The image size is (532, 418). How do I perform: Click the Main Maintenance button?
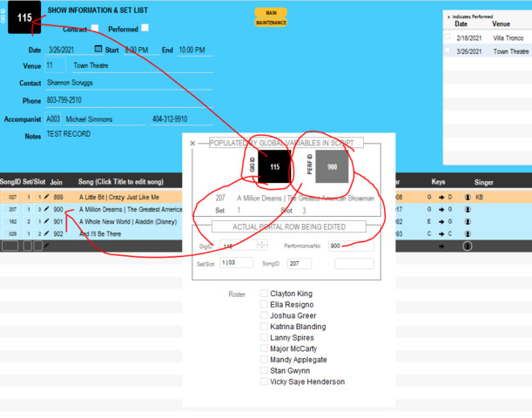[271, 18]
